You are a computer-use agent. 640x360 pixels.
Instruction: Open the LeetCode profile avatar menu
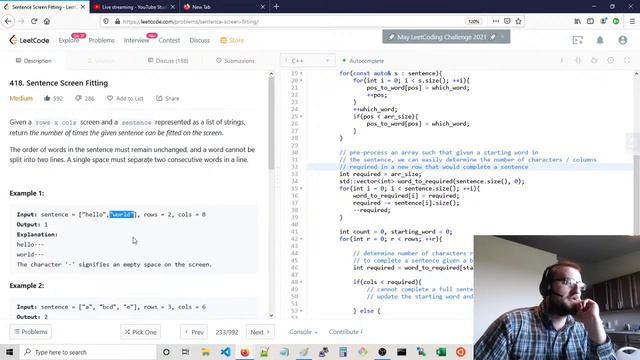tap(622, 40)
